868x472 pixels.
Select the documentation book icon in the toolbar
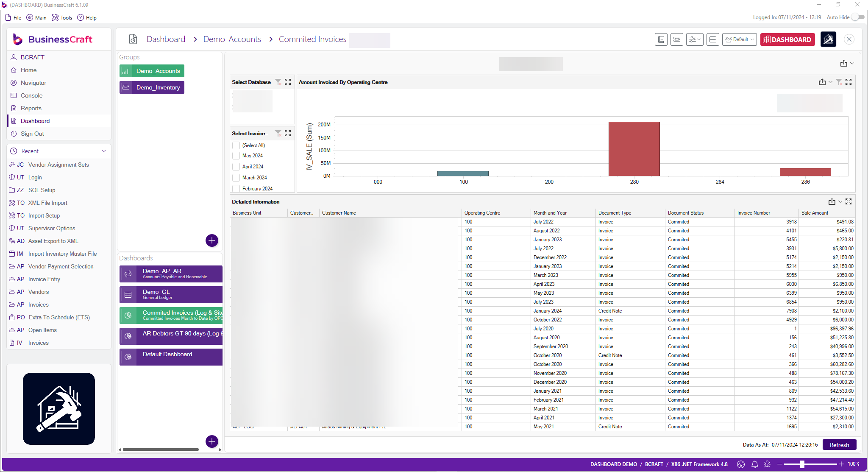[661, 39]
